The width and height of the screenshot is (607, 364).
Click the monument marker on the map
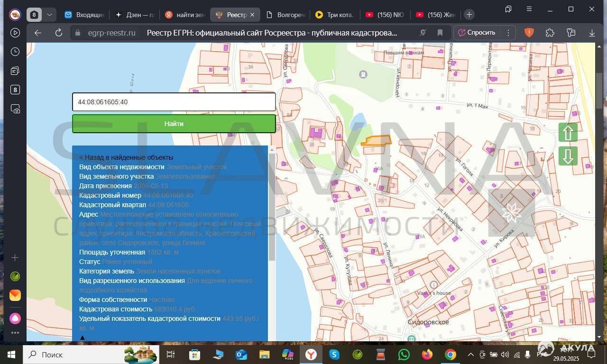[363, 74]
